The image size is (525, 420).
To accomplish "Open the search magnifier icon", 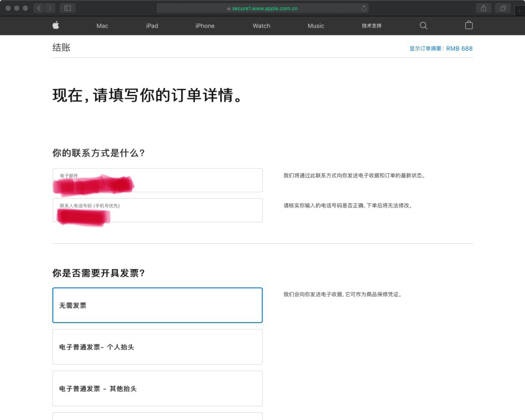I will click(x=423, y=26).
